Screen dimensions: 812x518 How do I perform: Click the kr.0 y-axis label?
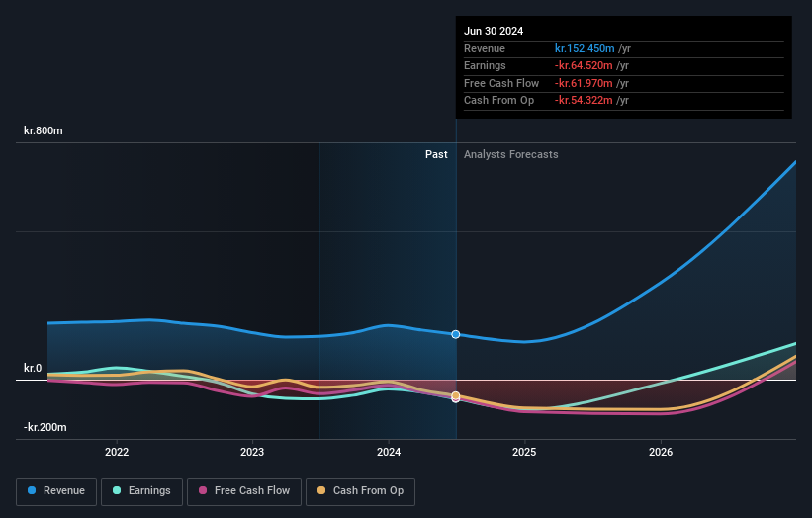(33, 368)
